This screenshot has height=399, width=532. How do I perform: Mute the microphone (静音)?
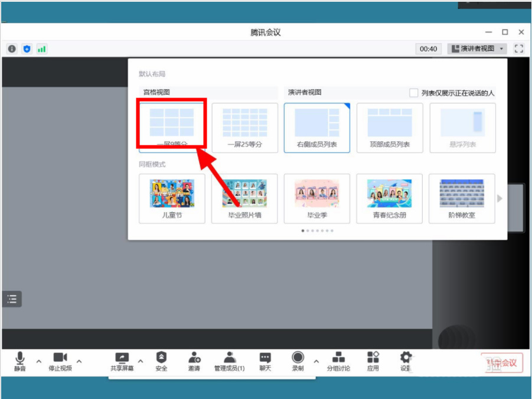(x=21, y=361)
